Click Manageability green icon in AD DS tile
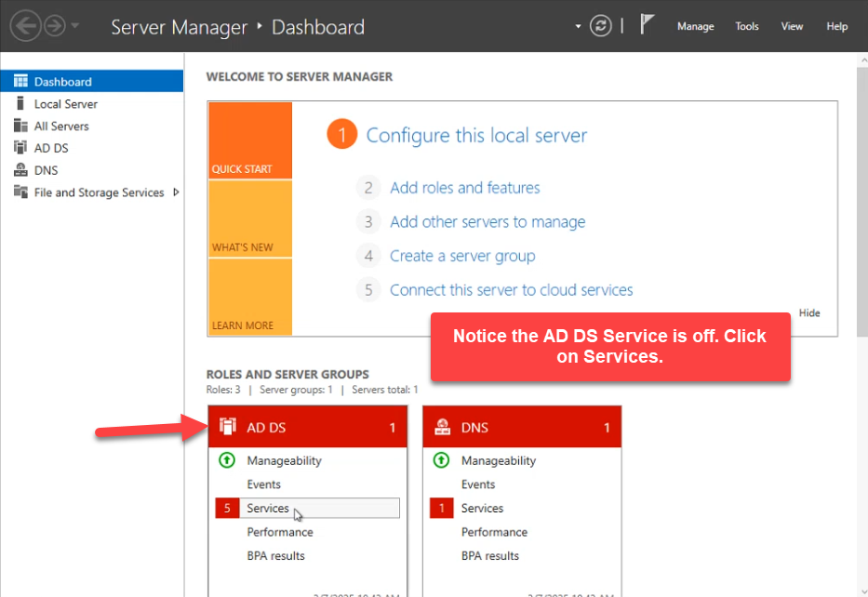 227,459
